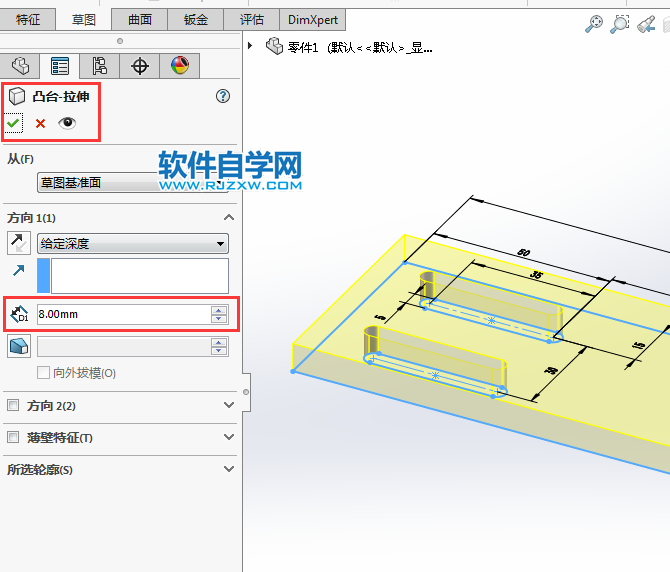Collapse the 方向 1 section

(229, 218)
